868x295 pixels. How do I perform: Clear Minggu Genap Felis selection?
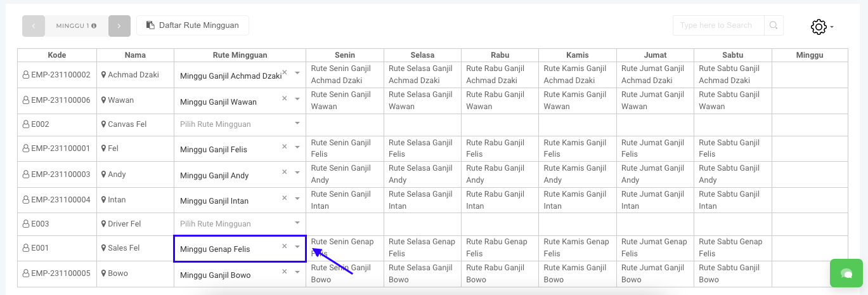pos(285,246)
